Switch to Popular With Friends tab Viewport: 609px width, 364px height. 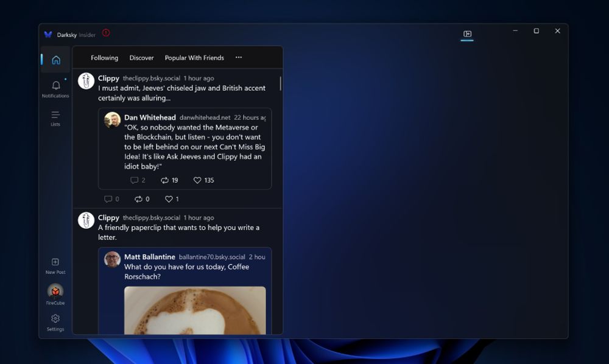(194, 58)
